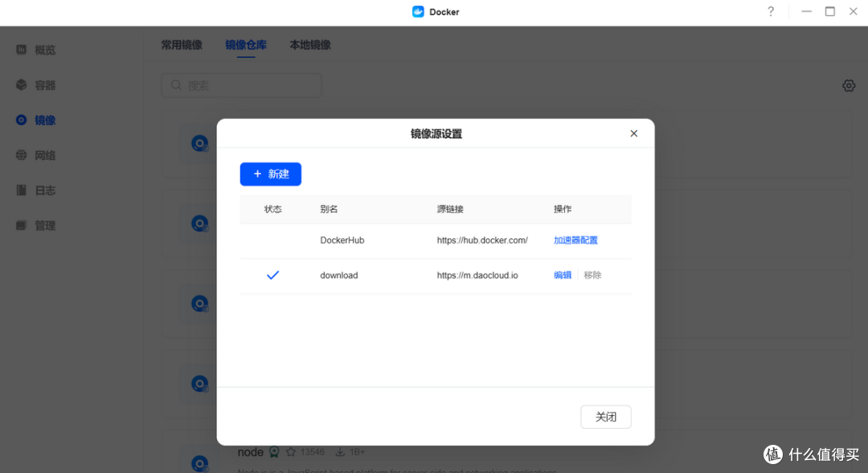Click the node image name
The height and width of the screenshot is (473, 868).
[x=250, y=452]
